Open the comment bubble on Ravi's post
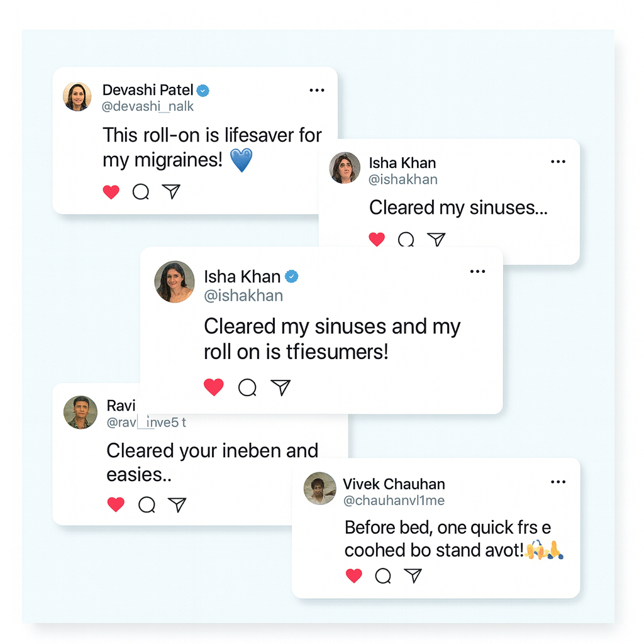Screen dimensions: 644x644 147,504
